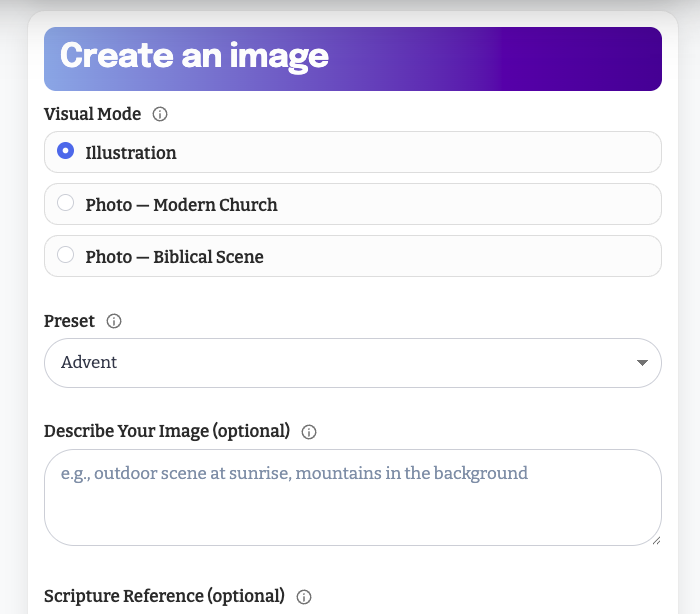The image size is (700, 614).
Task: Open the Advent preset dropdown
Action: click(352, 362)
